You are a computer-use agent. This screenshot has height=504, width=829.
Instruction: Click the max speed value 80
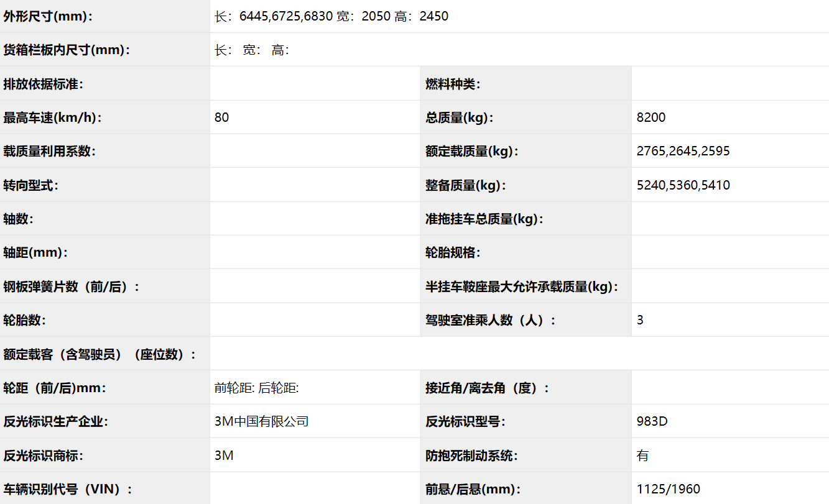[222, 117]
